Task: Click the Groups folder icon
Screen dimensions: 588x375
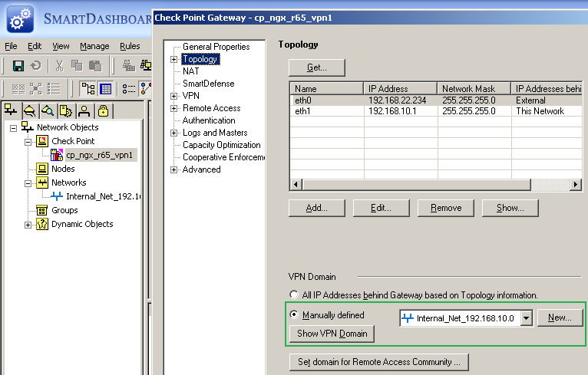Action: pos(42,210)
